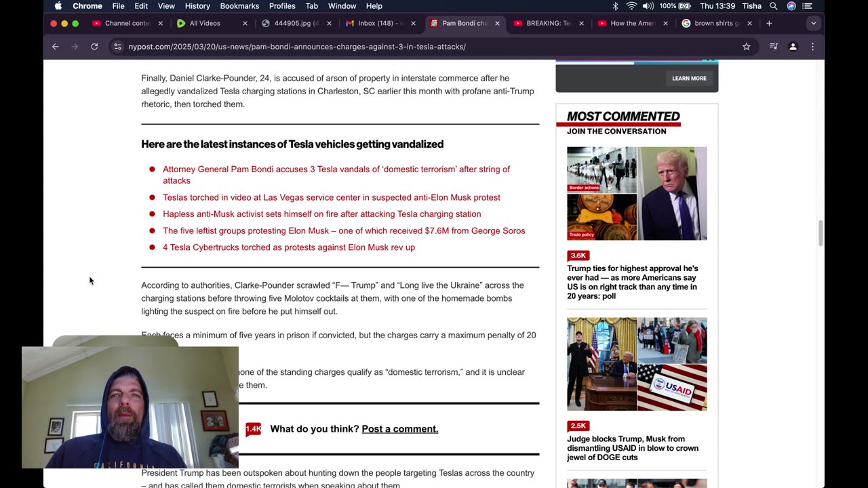
Task: Open the Tab menu
Action: coord(311,6)
